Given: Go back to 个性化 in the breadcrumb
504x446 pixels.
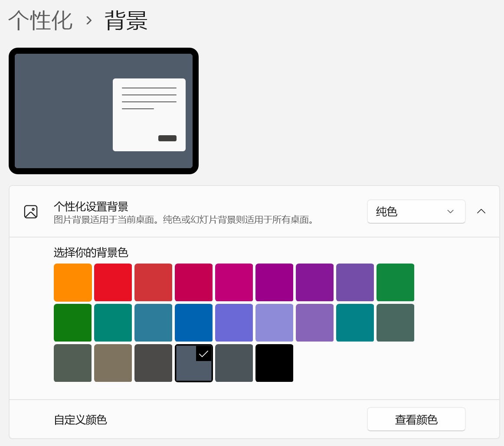Looking at the screenshot, I should [x=40, y=20].
